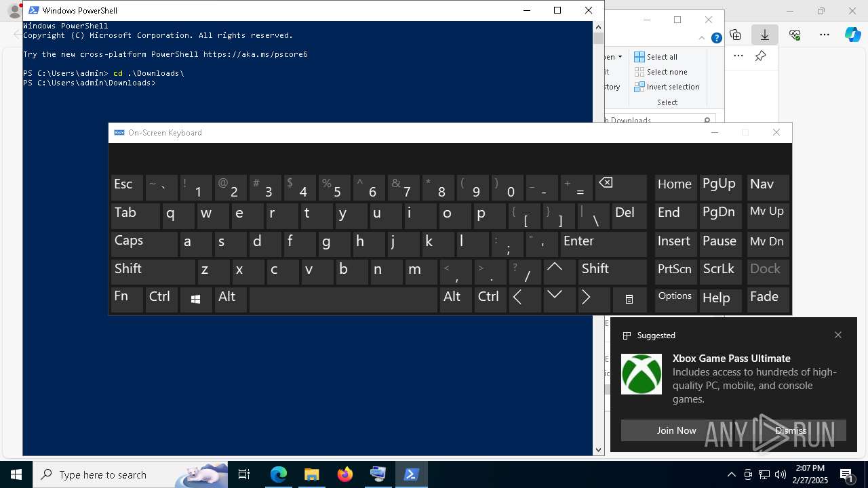
Task: Open Firefox from taskbar
Action: [x=345, y=474]
